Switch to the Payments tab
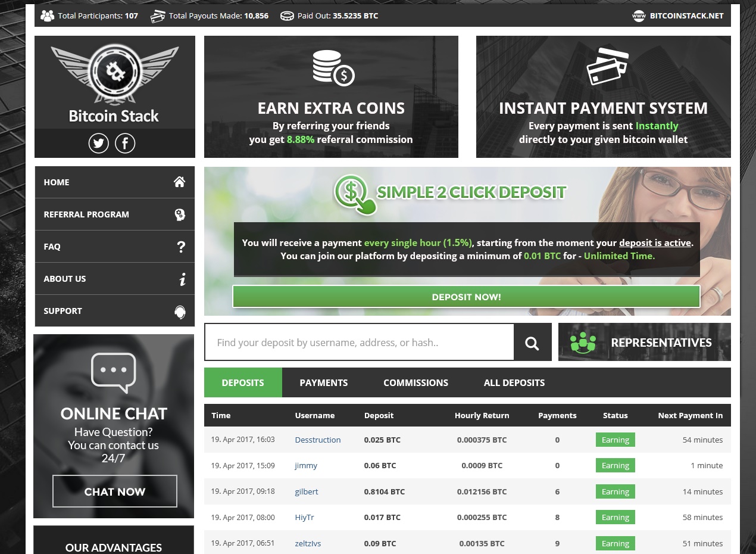This screenshot has width=756, height=554. click(x=324, y=382)
